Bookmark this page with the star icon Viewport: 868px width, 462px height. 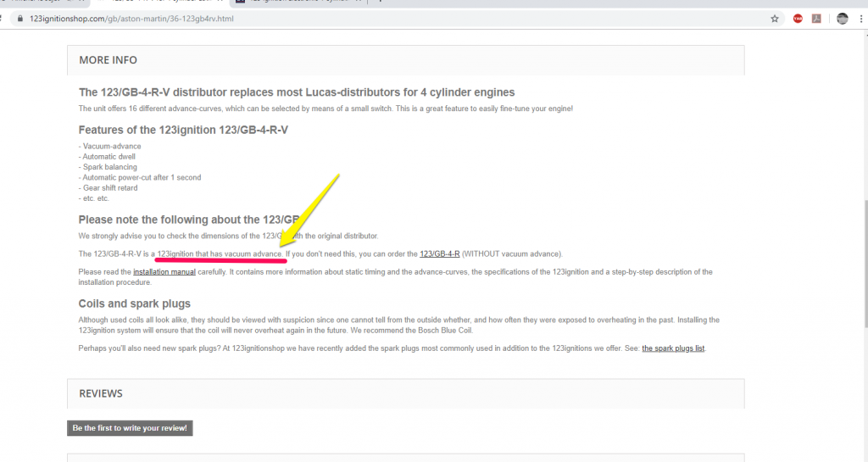(x=775, y=19)
